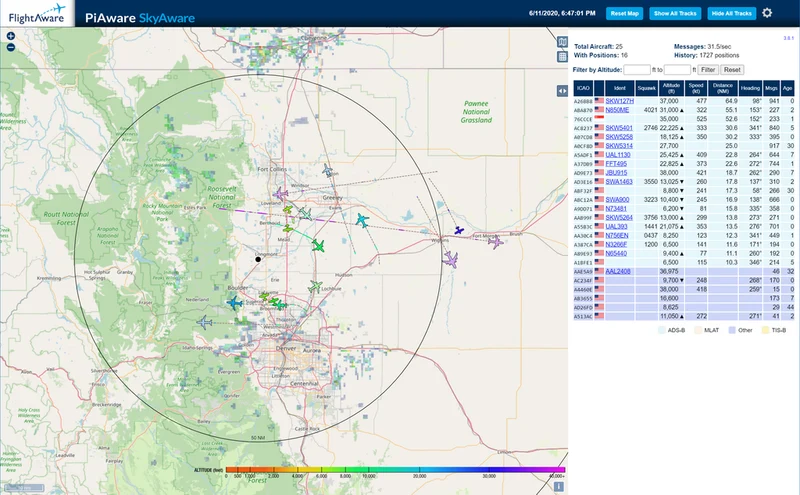Sort table by ICAO column
800x495 pixels.
tap(583, 88)
